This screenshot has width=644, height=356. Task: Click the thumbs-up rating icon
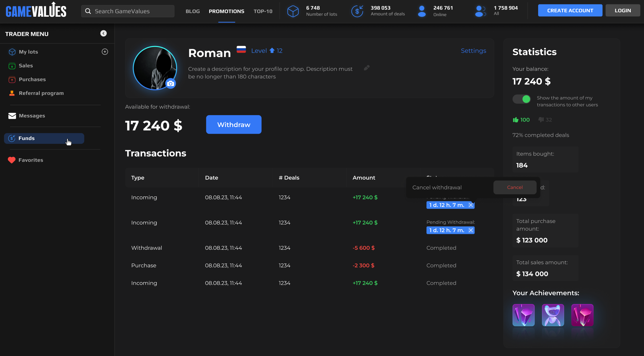coord(515,120)
